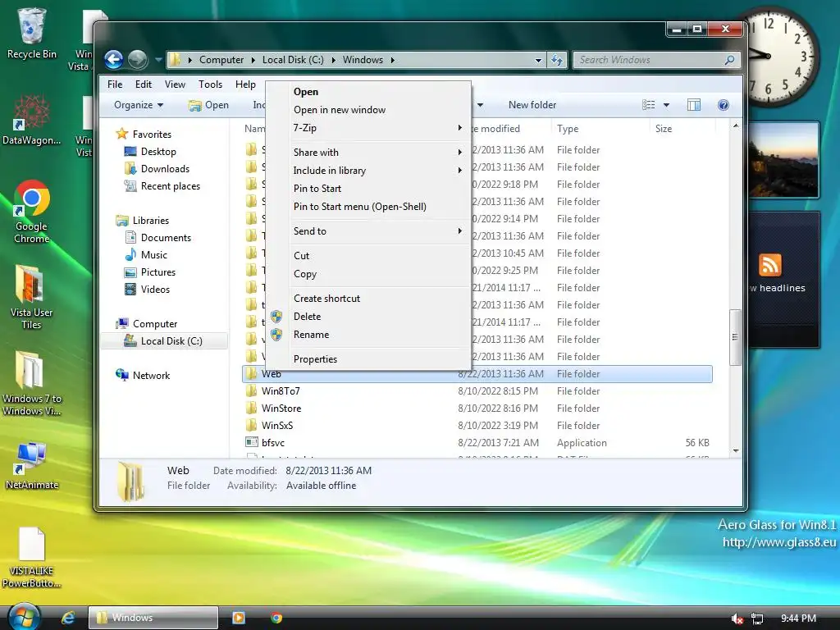Choose Pin to Start

click(368, 189)
